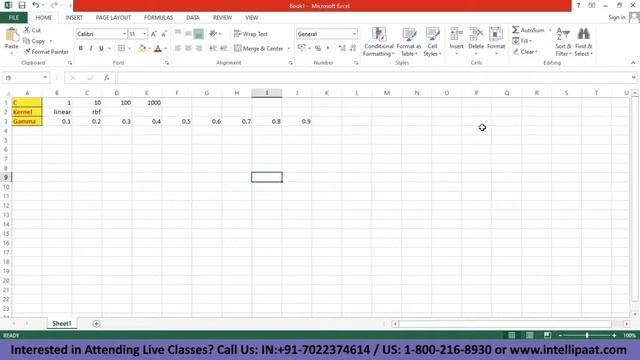Viewport: 640px width, 360px height.
Task: Click the Insert cells icon
Action: 456,34
